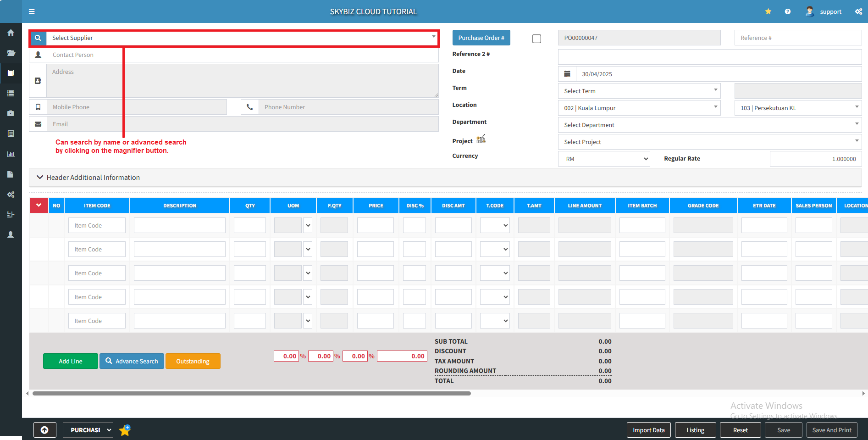The width and height of the screenshot is (868, 440).
Task: Open the help question mark icon
Action: tap(787, 11)
